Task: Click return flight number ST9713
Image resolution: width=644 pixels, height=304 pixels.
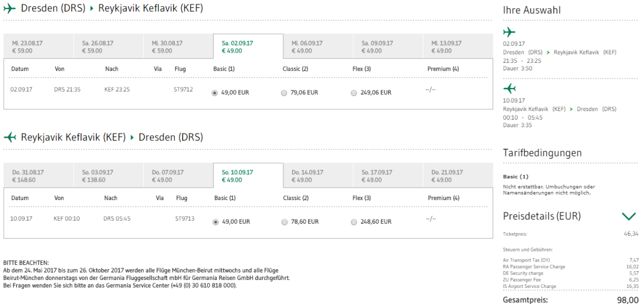Action: (x=185, y=219)
